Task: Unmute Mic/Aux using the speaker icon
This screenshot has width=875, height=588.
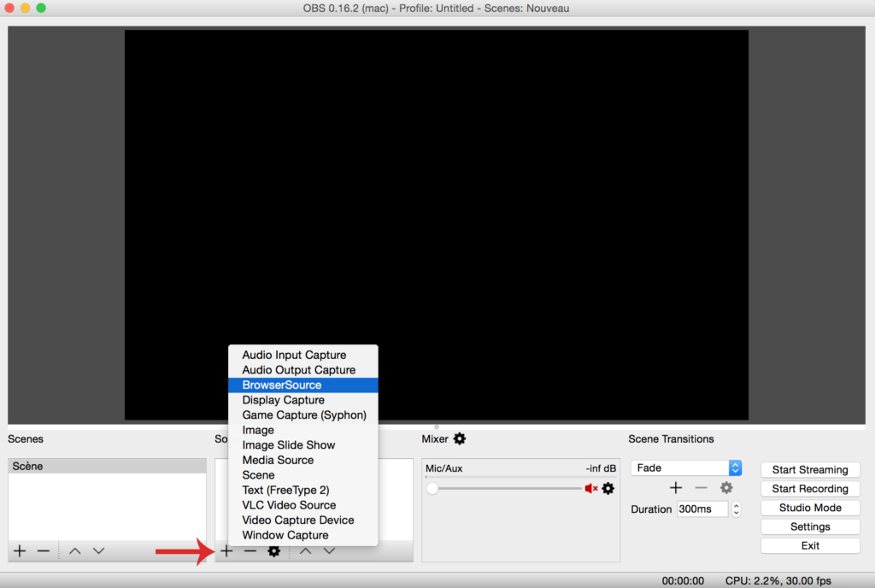Action: coord(590,488)
